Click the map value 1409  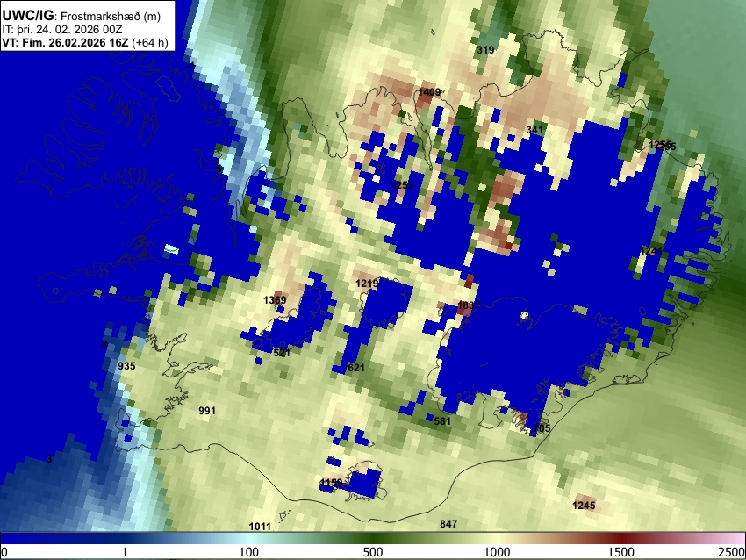pos(429,92)
